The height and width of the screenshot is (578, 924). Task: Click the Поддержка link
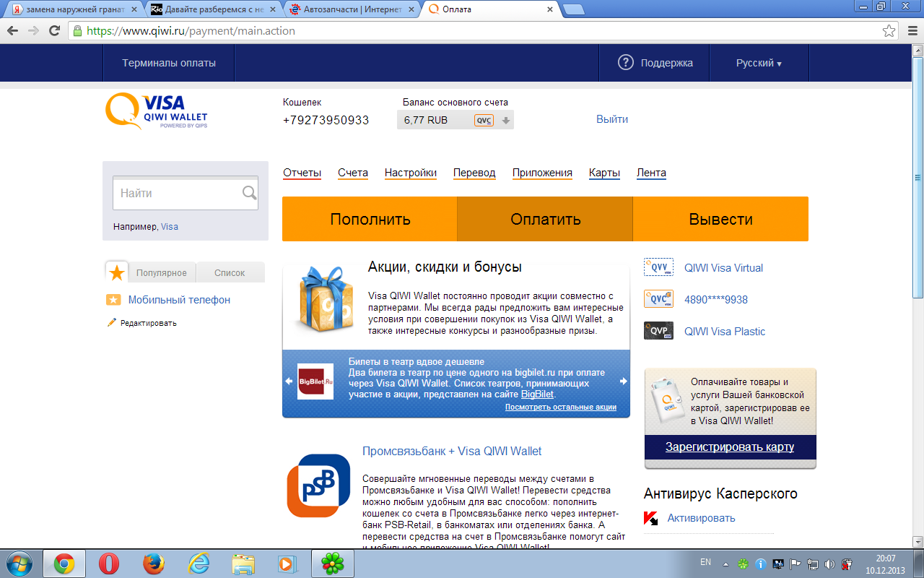coord(667,63)
